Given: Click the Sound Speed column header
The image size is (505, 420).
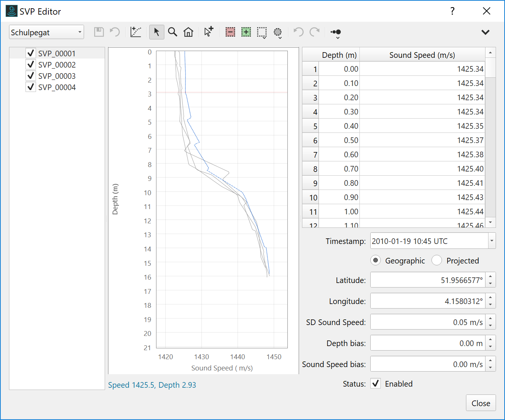Looking at the screenshot, I should coord(422,55).
